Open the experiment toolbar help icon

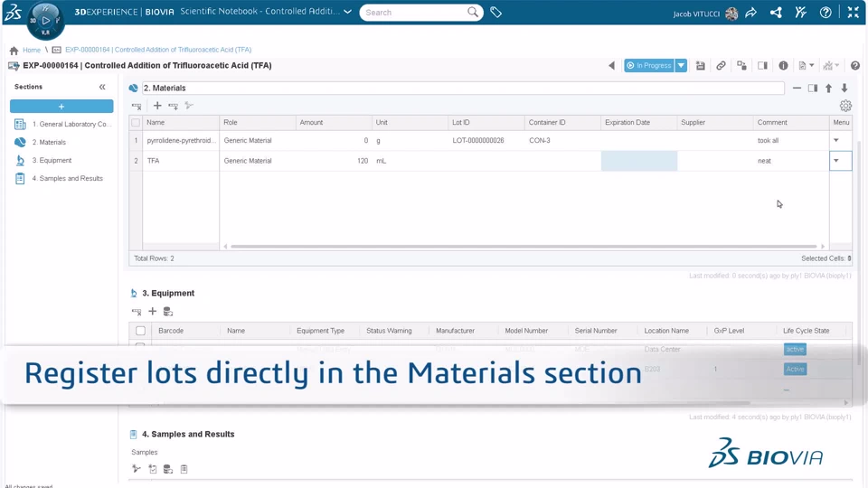[x=855, y=65]
